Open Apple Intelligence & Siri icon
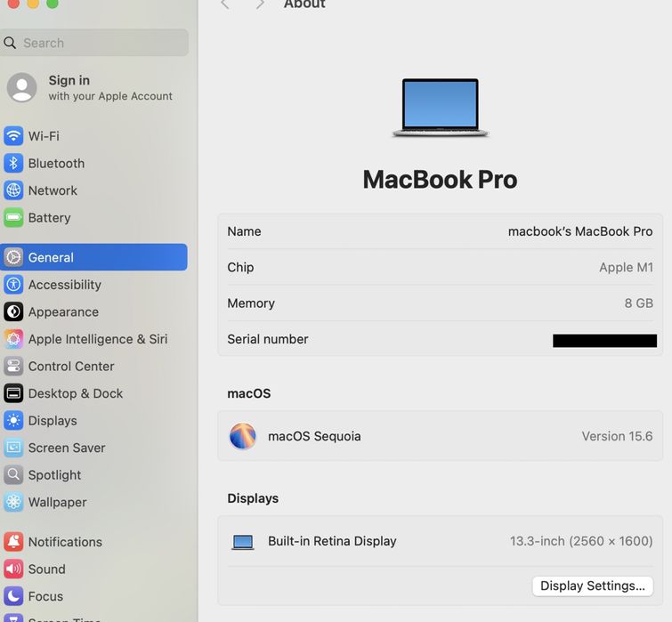672x622 pixels. point(13,339)
